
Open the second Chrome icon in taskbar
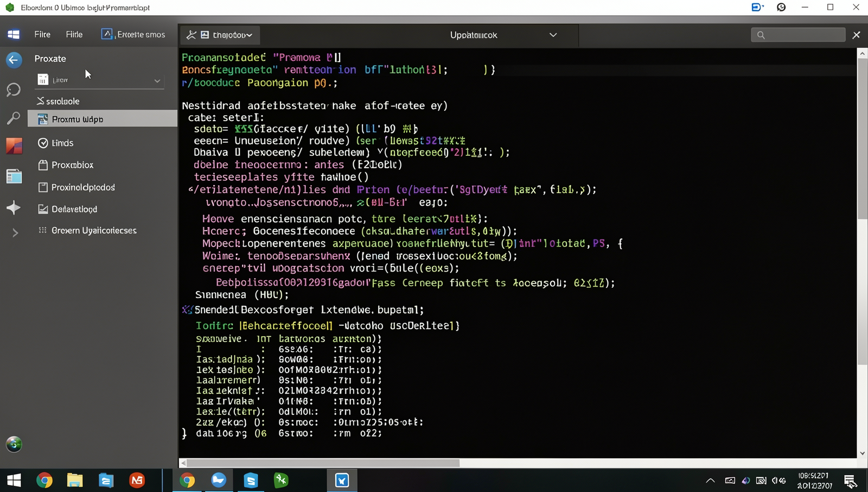click(x=187, y=481)
